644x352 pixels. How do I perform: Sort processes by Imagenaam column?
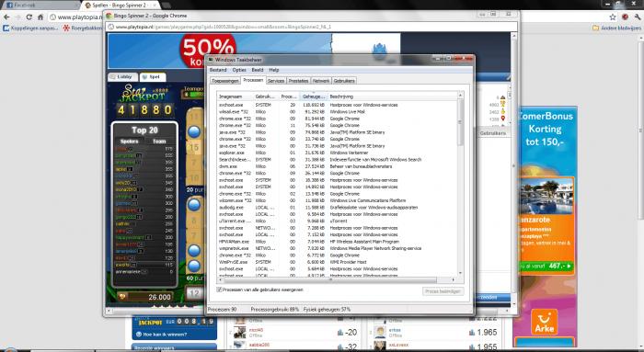pyautogui.click(x=236, y=97)
